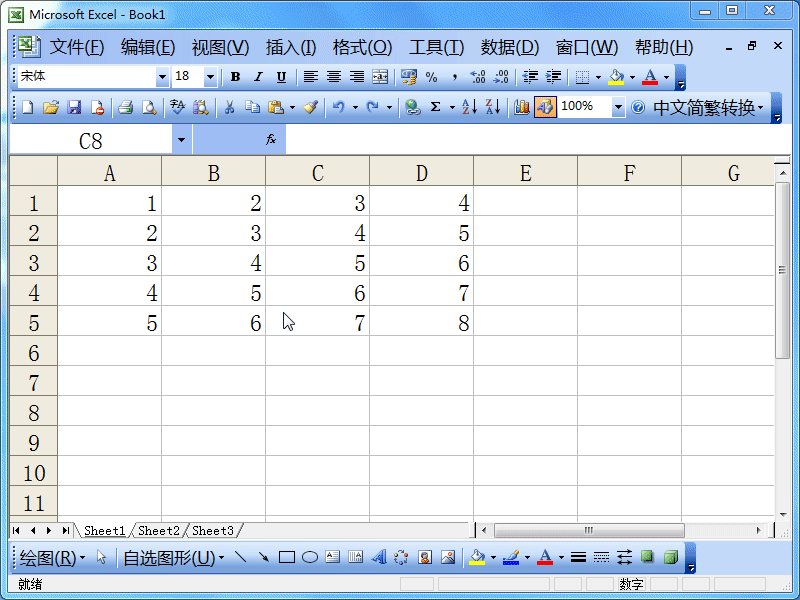Open print preview icon
Viewport: 800px width, 600px height.
click(148, 108)
